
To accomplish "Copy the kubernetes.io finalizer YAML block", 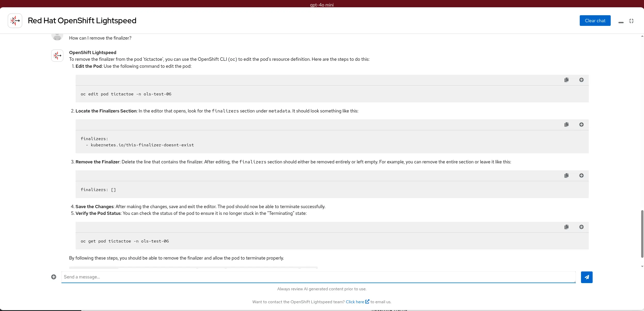I will 566,125.
